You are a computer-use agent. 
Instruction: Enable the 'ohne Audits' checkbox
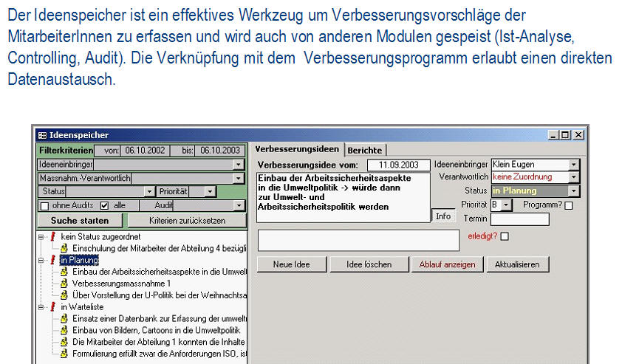44,206
